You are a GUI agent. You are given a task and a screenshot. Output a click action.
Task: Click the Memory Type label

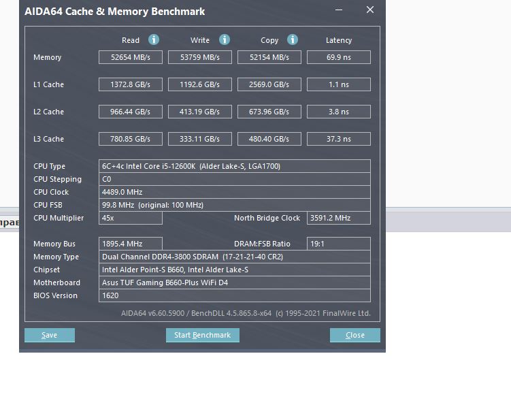(56, 257)
